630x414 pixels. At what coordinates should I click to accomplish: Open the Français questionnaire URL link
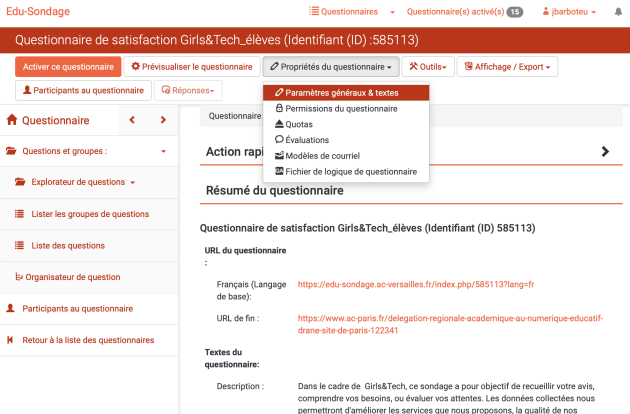(x=416, y=284)
